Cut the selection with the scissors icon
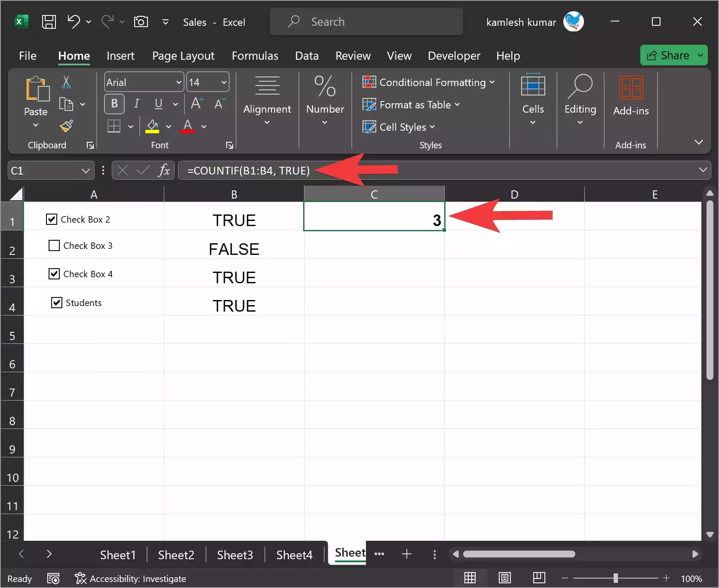The width and height of the screenshot is (719, 588). [x=67, y=82]
